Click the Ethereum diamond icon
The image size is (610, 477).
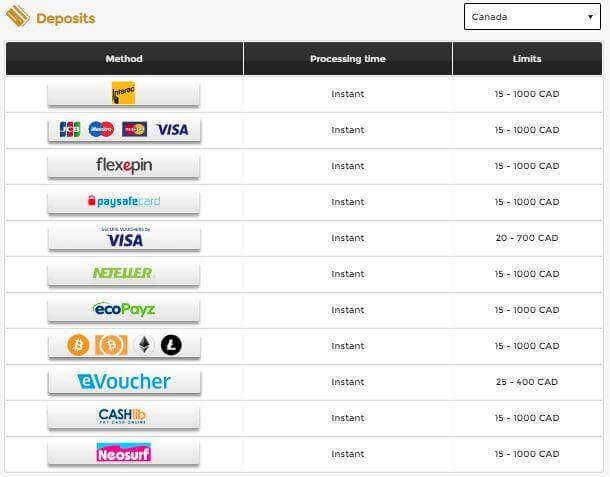144,345
